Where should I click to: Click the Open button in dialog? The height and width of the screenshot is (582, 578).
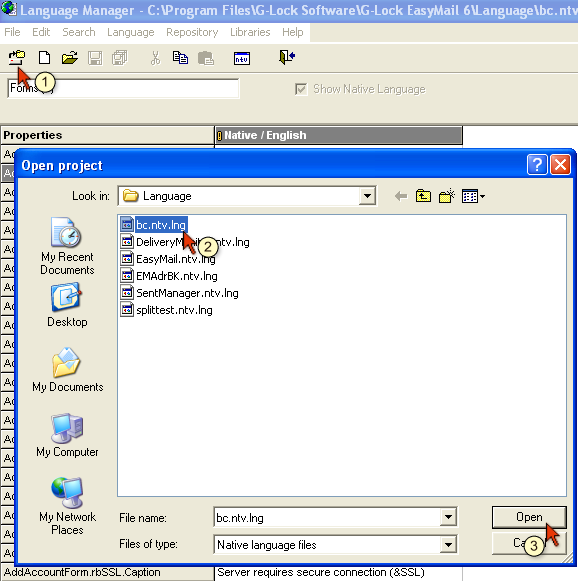pos(529,517)
